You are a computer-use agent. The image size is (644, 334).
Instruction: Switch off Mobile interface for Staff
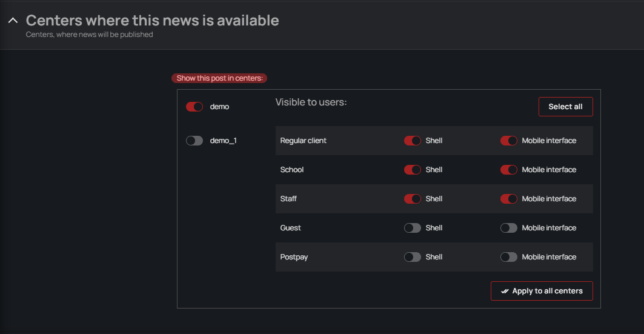click(x=509, y=199)
